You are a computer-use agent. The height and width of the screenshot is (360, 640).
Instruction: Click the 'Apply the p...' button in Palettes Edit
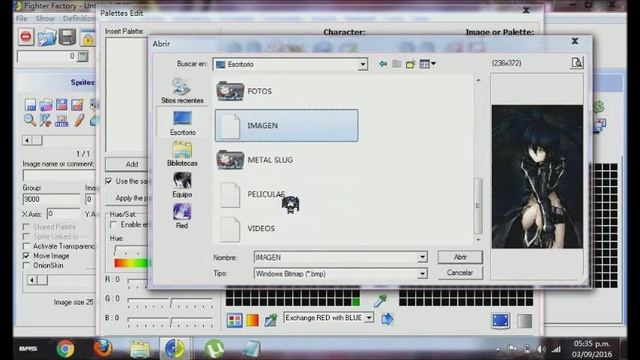(x=127, y=198)
